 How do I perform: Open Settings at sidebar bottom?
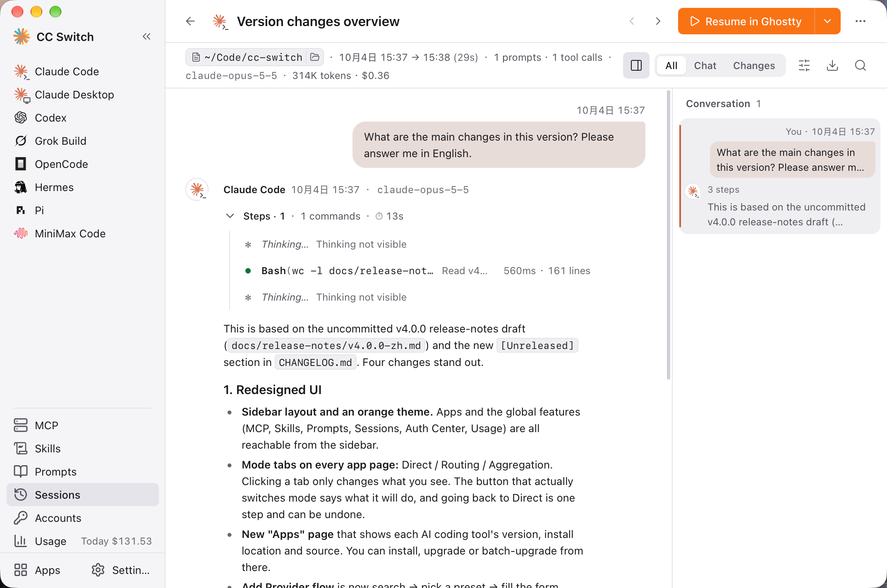[x=121, y=570]
